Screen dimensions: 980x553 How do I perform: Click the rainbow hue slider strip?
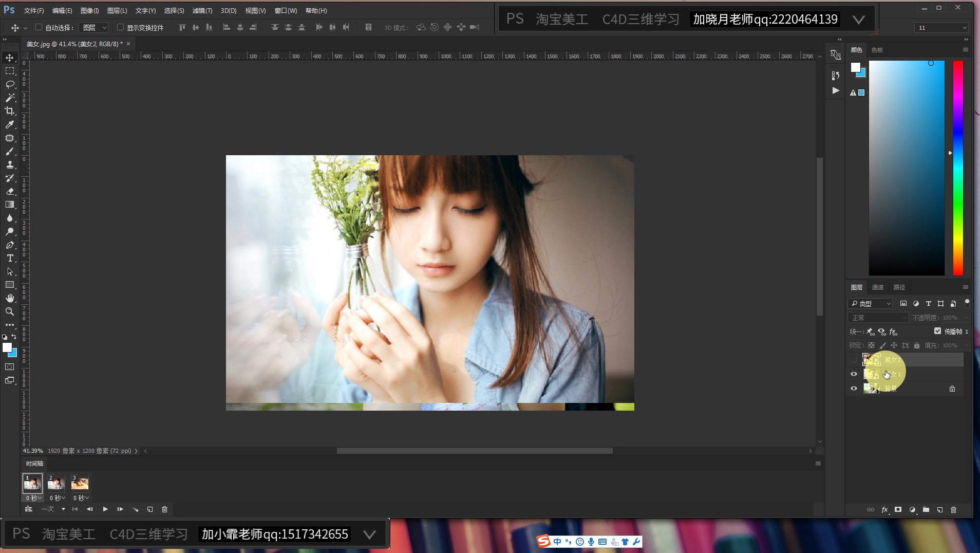coord(958,168)
